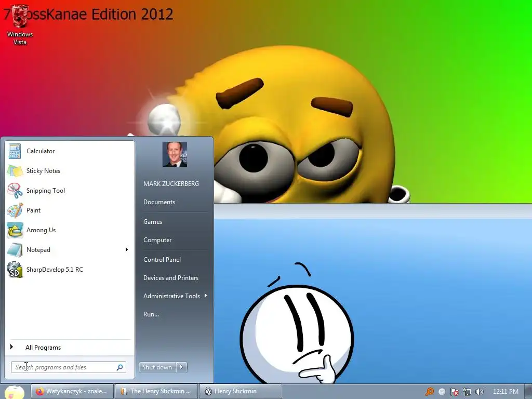Click the Firefox icon on the taskbar
The image size is (532, 399).
pos(39,391)
